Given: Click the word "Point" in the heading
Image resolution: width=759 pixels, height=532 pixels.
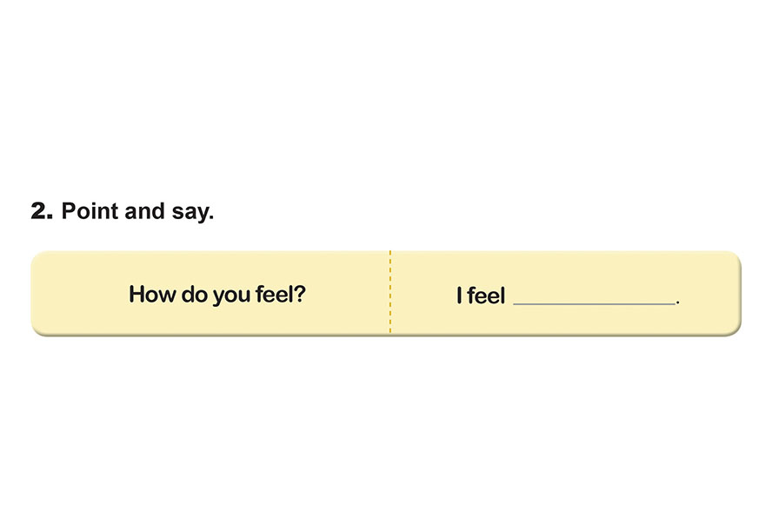Looking at the screenshot, I should point(90,211).
